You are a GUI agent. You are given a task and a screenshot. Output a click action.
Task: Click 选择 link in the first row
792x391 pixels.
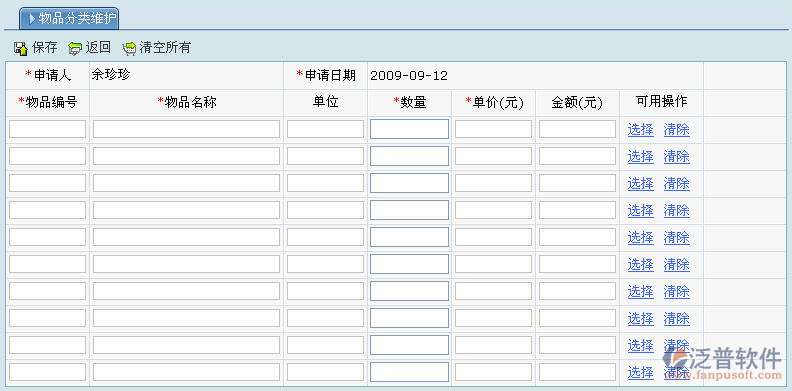point(640,130)
